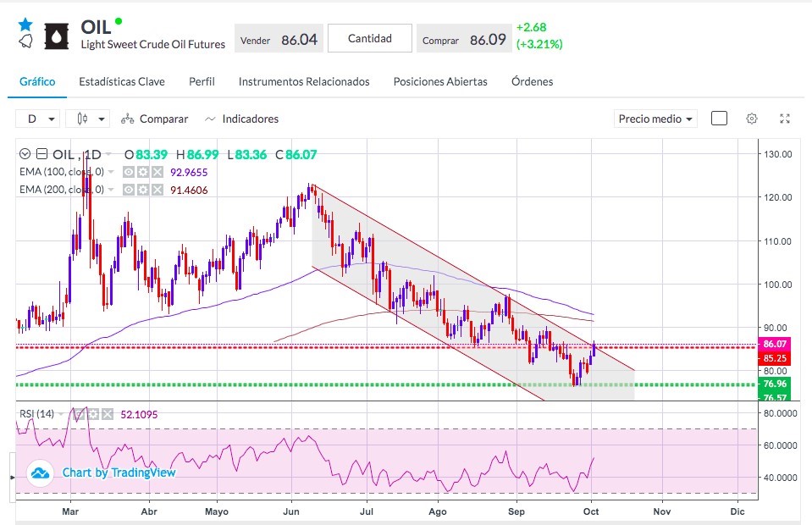Screen dimensions: 812x525
Task: Switch to the Gráfico tab
Action: click(x=37, y=81)
